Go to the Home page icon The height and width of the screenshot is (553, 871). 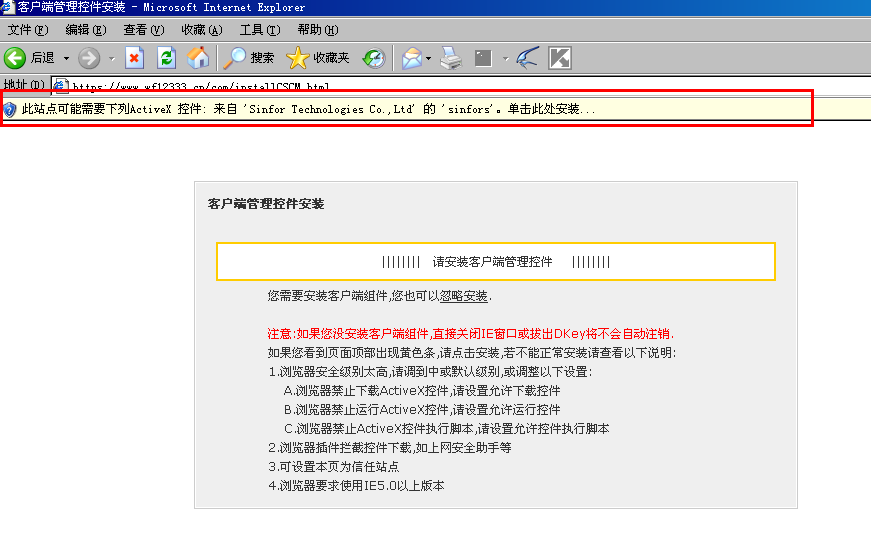(198, 58)
